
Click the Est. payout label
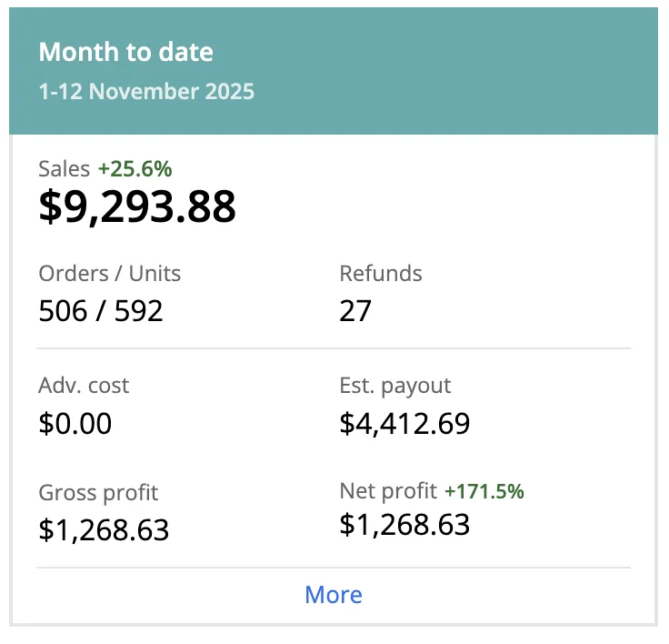click(x=395, y=386)
